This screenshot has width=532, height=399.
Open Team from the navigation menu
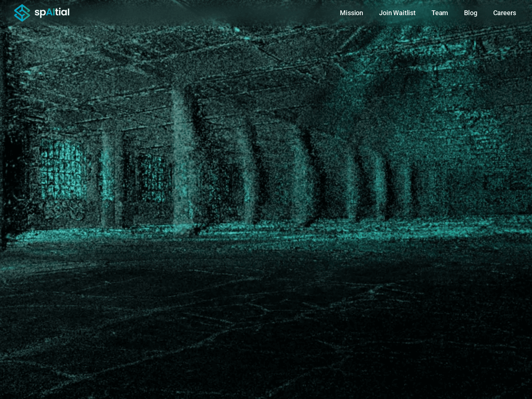(439, 13)
